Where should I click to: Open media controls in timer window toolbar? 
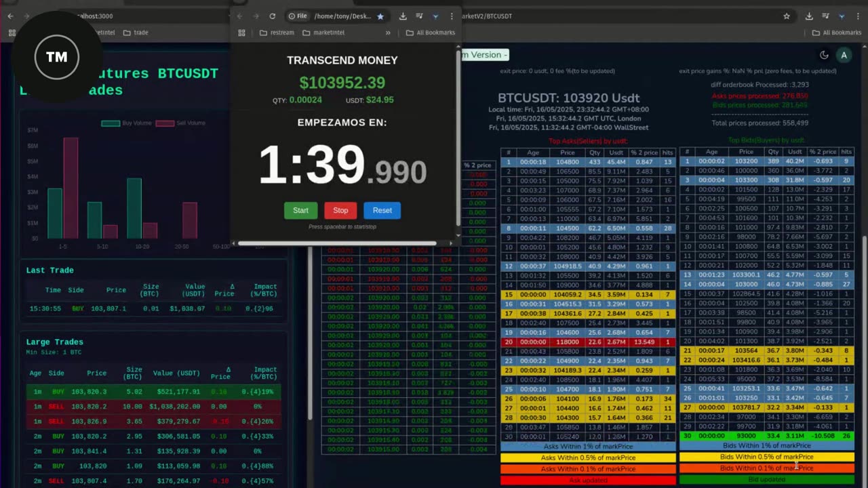click(x=419, y=16)
